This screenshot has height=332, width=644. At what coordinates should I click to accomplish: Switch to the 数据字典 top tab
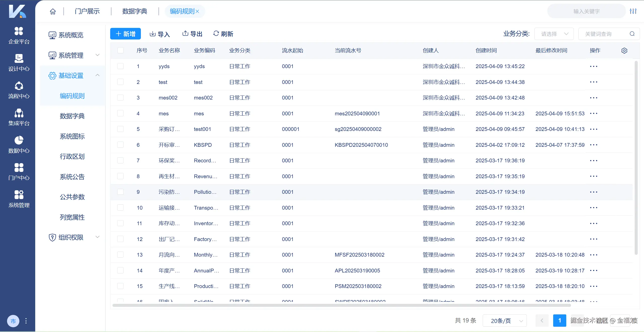(135, 11)
